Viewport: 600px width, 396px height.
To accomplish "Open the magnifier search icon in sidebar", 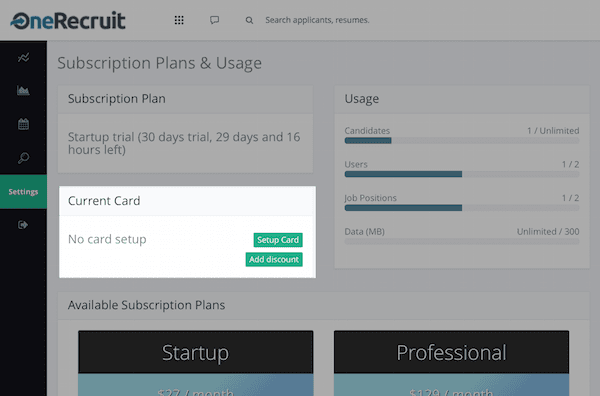I will (23, 158).
